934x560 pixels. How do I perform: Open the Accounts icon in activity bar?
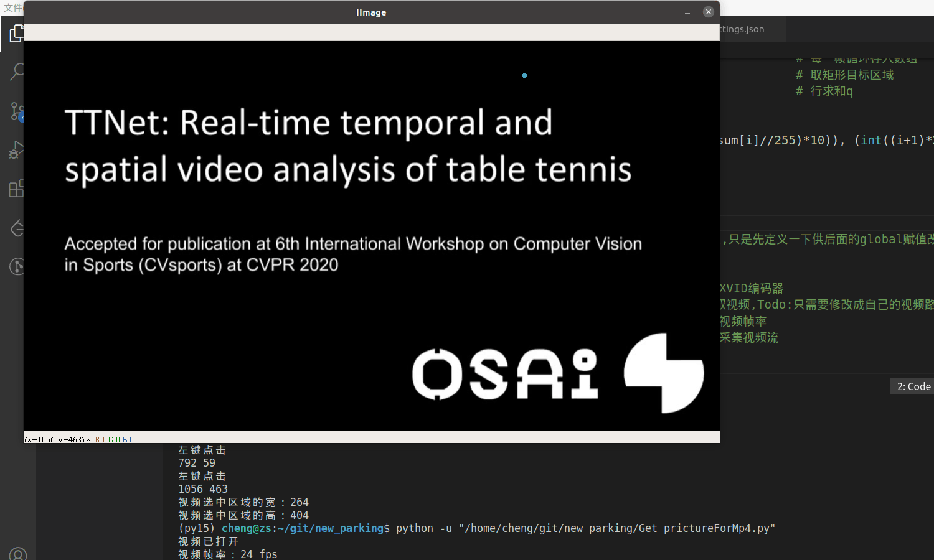point(17,554)
